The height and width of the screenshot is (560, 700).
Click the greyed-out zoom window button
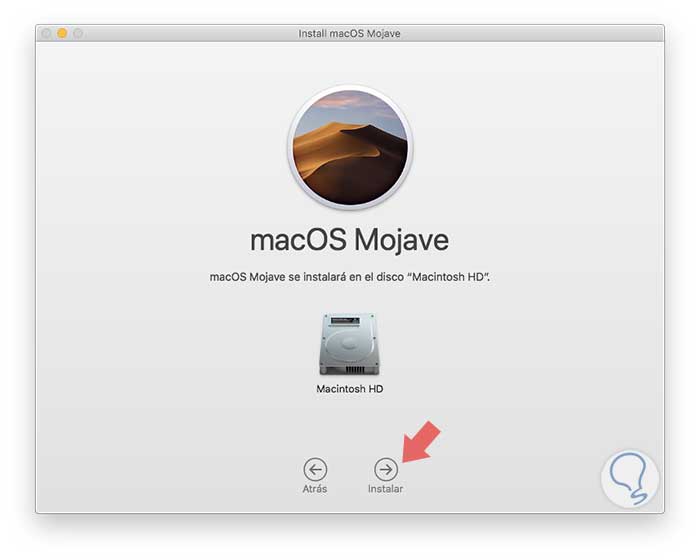point(78,33)
